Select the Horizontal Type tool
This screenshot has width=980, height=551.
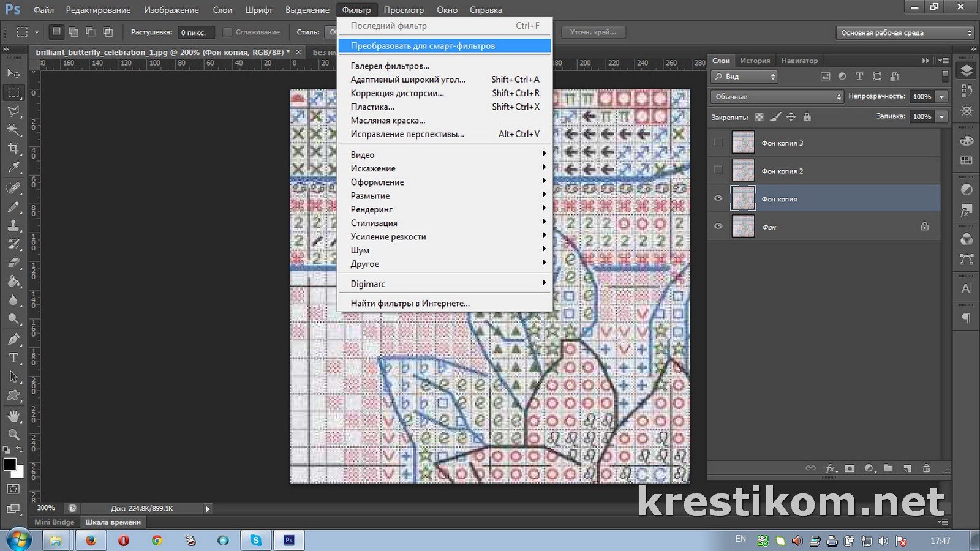point(13,358)
